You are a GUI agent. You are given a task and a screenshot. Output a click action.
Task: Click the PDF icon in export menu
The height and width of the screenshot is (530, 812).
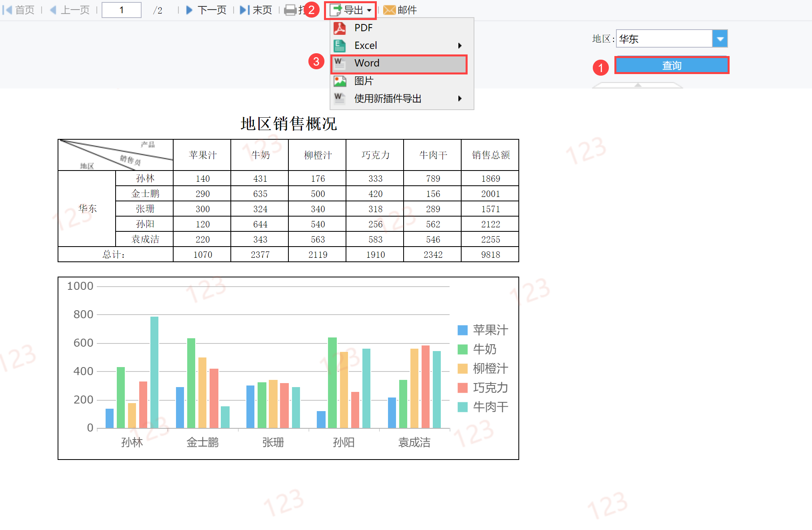340,28
